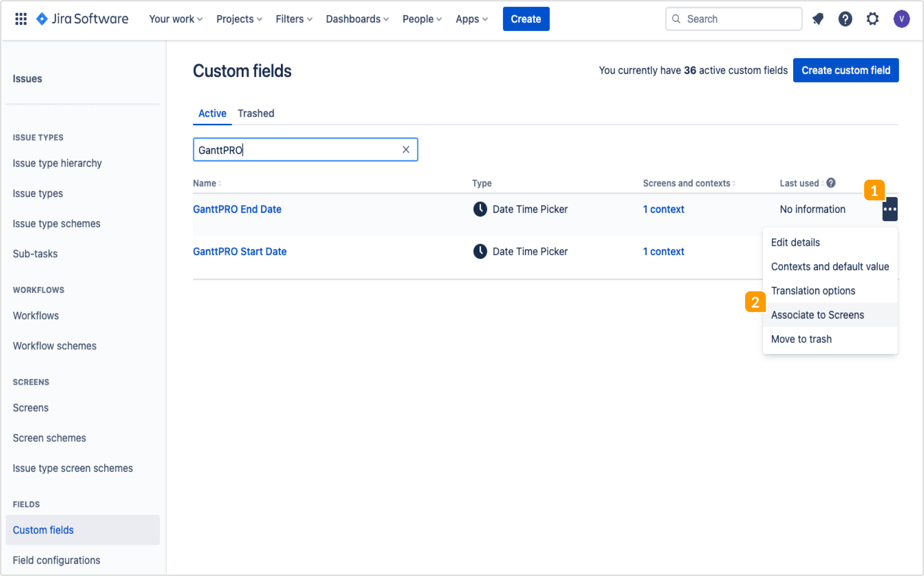Image resolution: width=924 pixels, height=576 pixels.
Task: Open the Dashboards dropdown
Action: 357,18
